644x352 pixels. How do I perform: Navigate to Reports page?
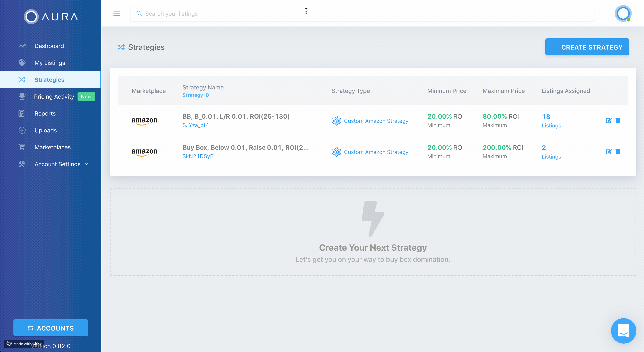[45, 113]
